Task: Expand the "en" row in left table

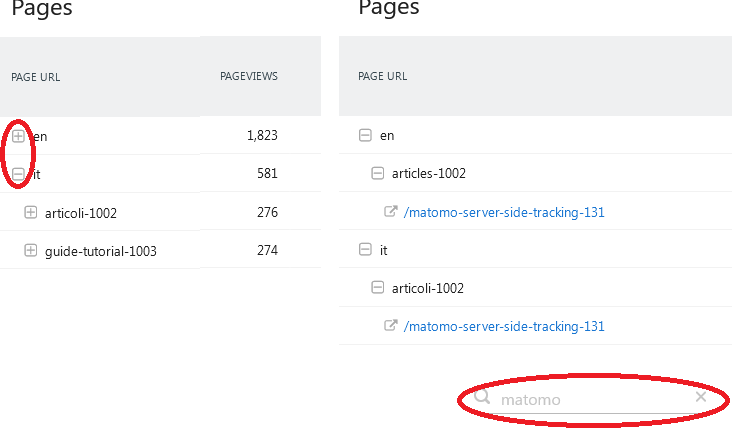Action: coord(18,136)
